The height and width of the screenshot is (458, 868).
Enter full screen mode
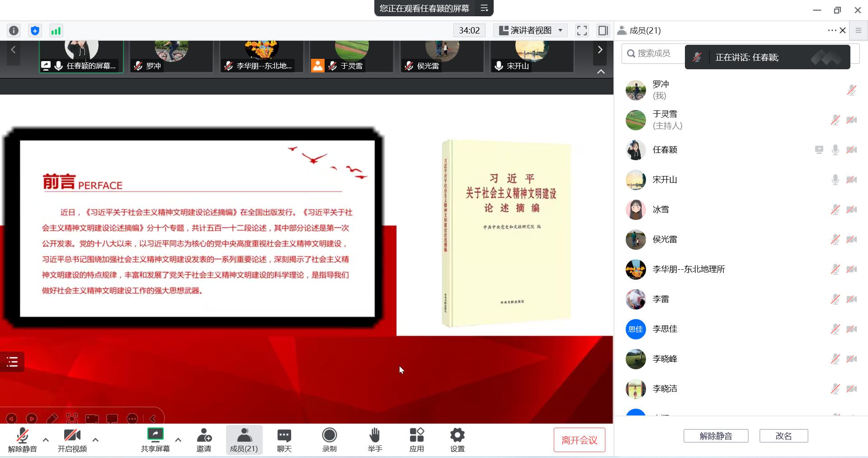pos(582,30)
